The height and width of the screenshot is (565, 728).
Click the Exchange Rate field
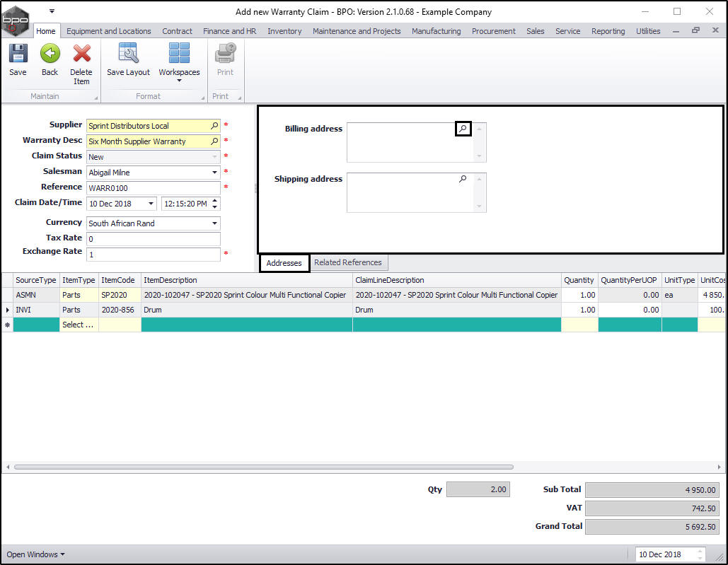154,254
